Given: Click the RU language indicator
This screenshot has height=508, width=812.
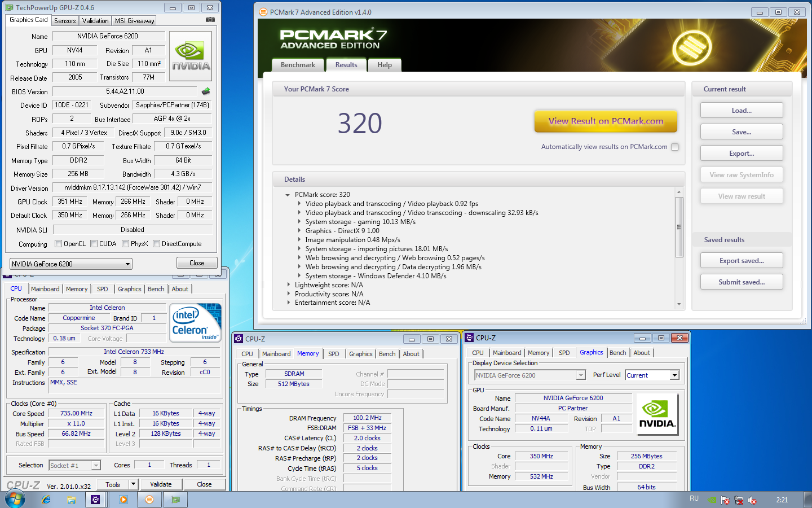Looking at the screenshot, I should pos(694,498).
